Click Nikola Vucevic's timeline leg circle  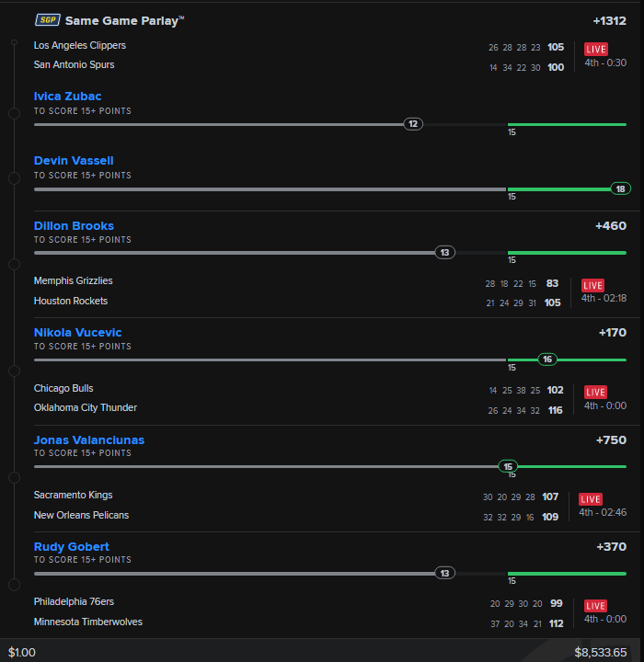[15, 371]
